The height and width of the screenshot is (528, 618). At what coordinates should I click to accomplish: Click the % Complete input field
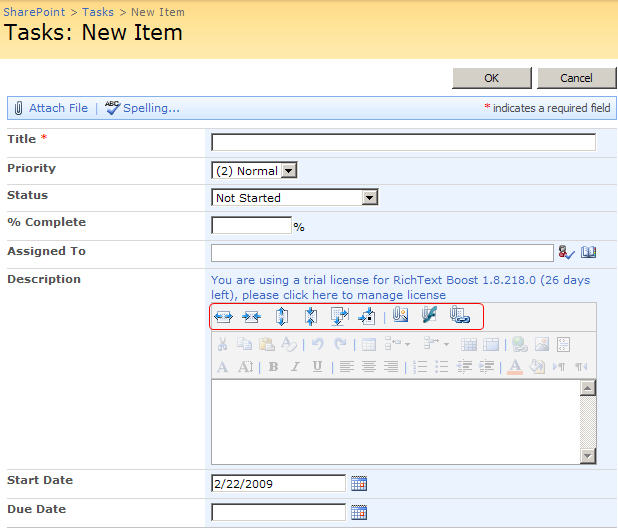click(251, 225)
